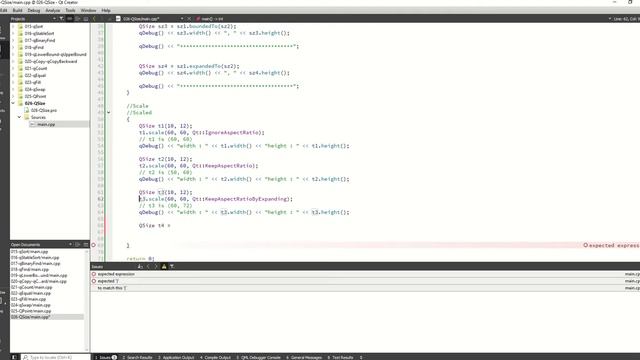Open the Build menu
640x360 pixels.
pyautogui.click(x=18, y=10)
